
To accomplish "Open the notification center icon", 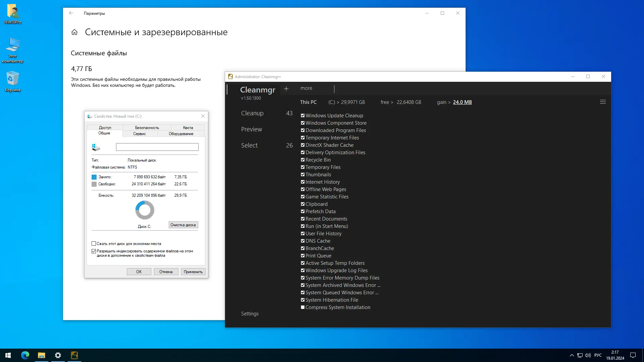I will [x=633, y=355].
